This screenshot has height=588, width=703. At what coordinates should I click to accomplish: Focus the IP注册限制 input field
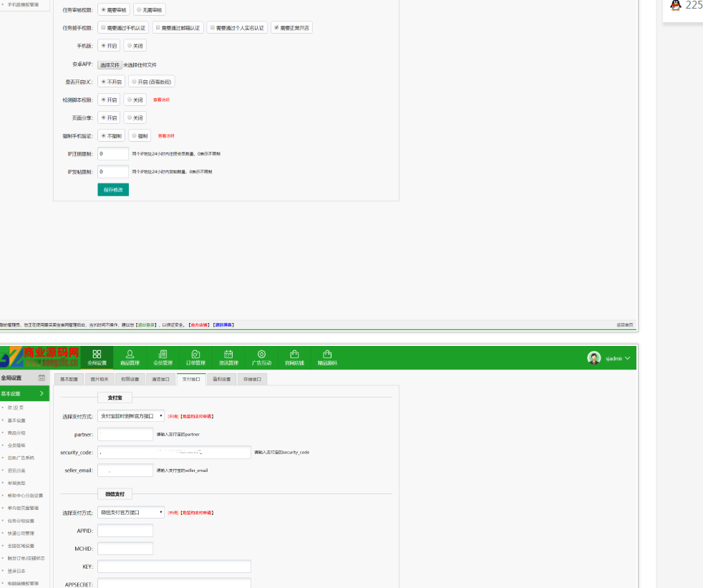pos(113,153)
